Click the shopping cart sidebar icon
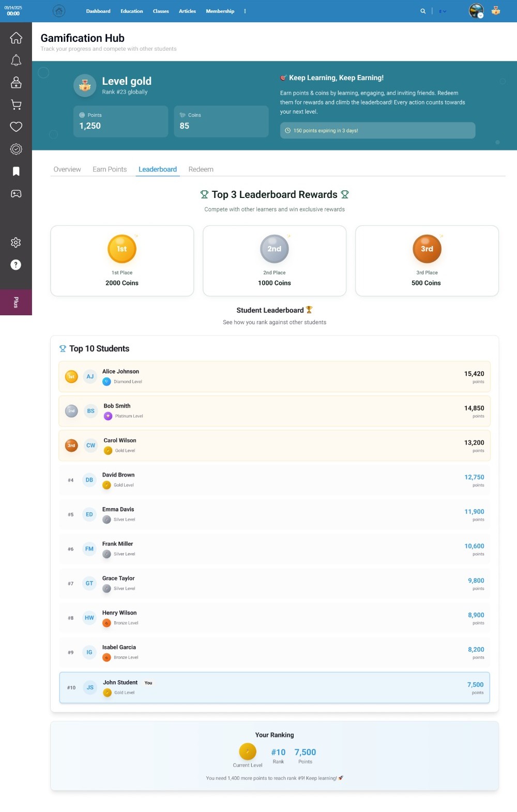The image size is (517, 812). click(16, 105)
